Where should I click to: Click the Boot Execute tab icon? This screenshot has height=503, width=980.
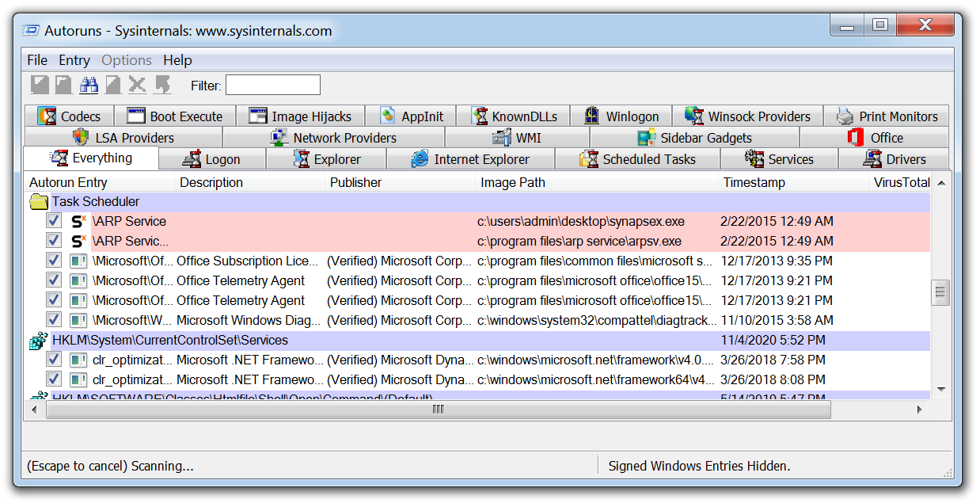(136, 116)
